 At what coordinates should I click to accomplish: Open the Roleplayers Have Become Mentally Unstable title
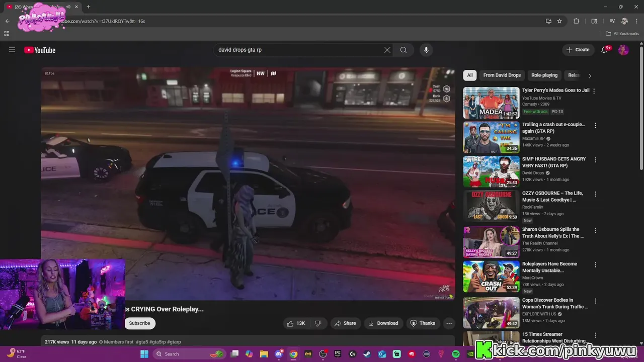point(549,267)
